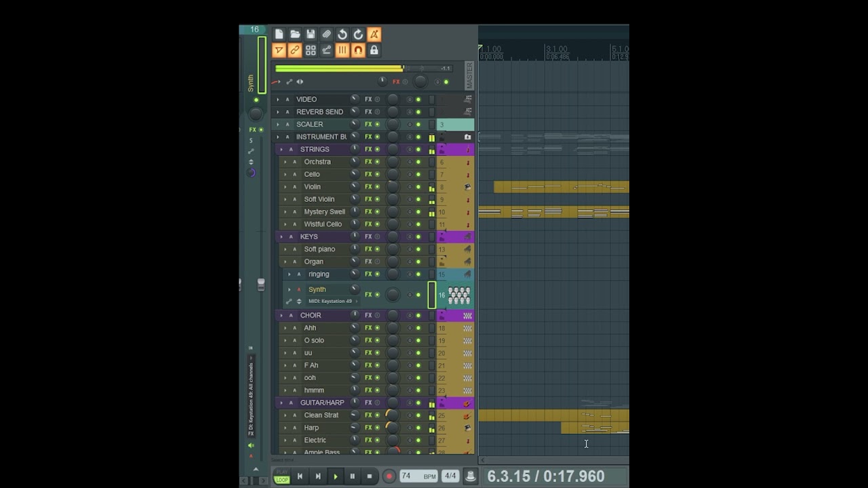The width and height of the screenshot is (868, 488).
Task: Select the Electric guitar track
Action: coord(315,441)
